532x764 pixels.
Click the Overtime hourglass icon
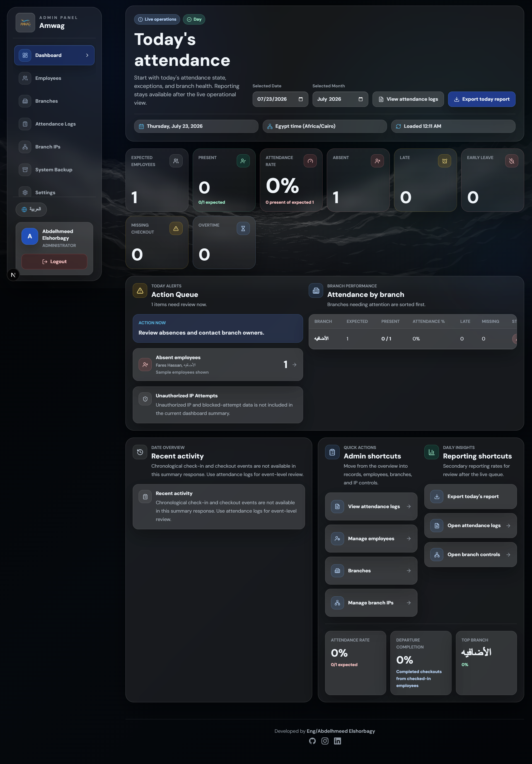[x=243, y=229]
